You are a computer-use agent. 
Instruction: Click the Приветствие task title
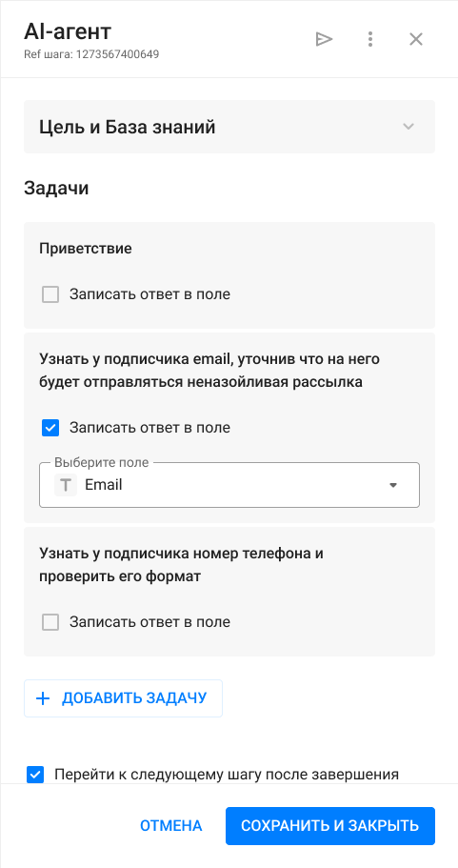pyautogui.click(x=86, y=249)
